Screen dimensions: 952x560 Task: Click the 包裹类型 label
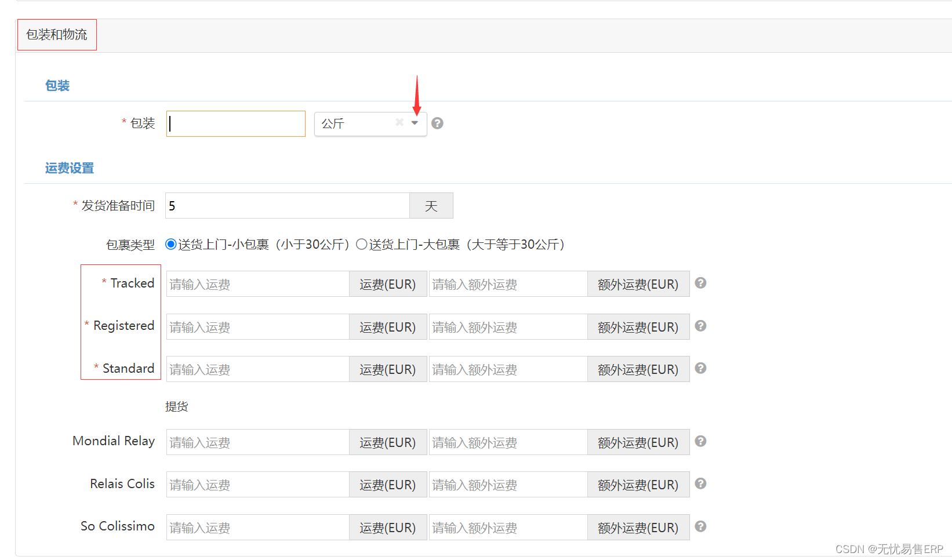click(130, 245)
